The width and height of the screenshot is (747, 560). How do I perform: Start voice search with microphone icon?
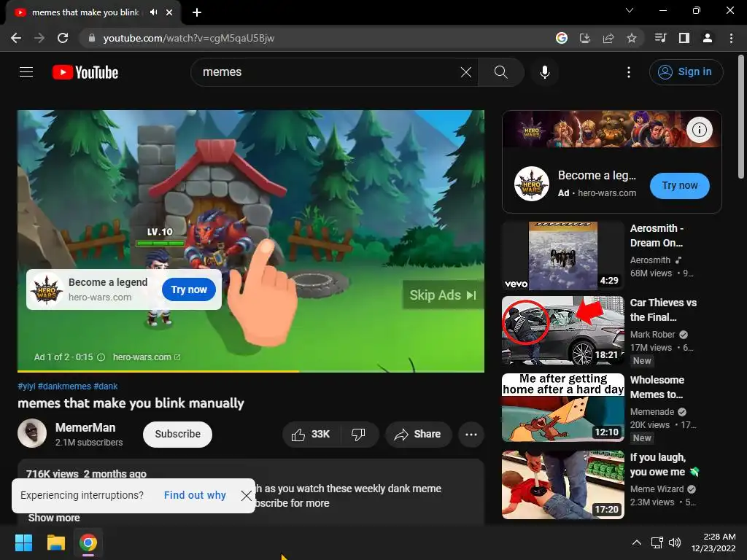[x=544, y=72]
